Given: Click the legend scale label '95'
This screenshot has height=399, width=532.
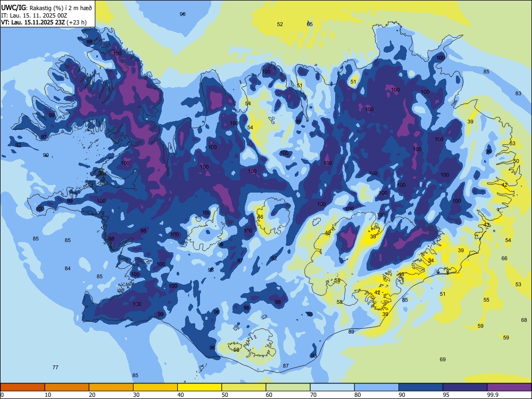Looking at the screenshot, I should 446,395.
